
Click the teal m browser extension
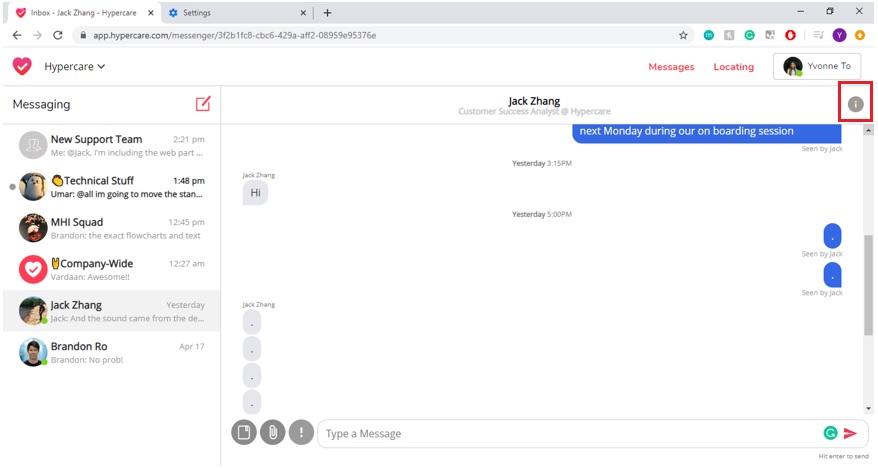708,35
